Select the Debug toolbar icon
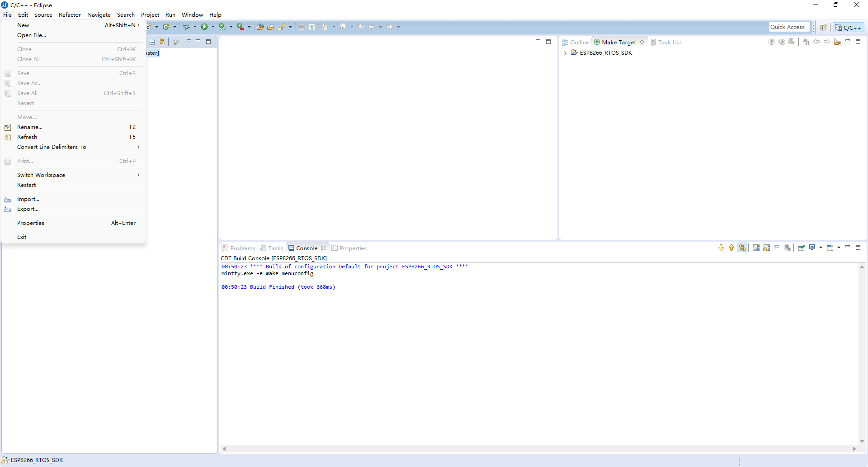 [x=187, y=27]
